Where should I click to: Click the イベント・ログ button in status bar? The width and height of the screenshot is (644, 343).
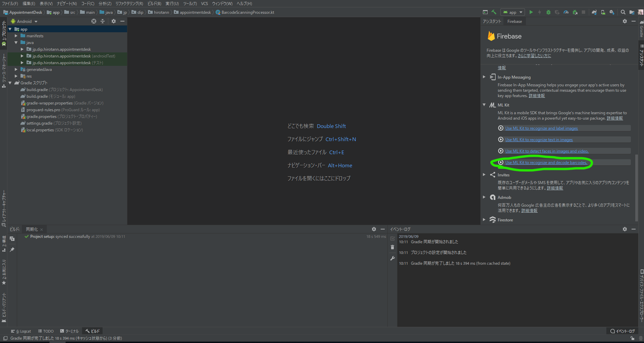622,331
